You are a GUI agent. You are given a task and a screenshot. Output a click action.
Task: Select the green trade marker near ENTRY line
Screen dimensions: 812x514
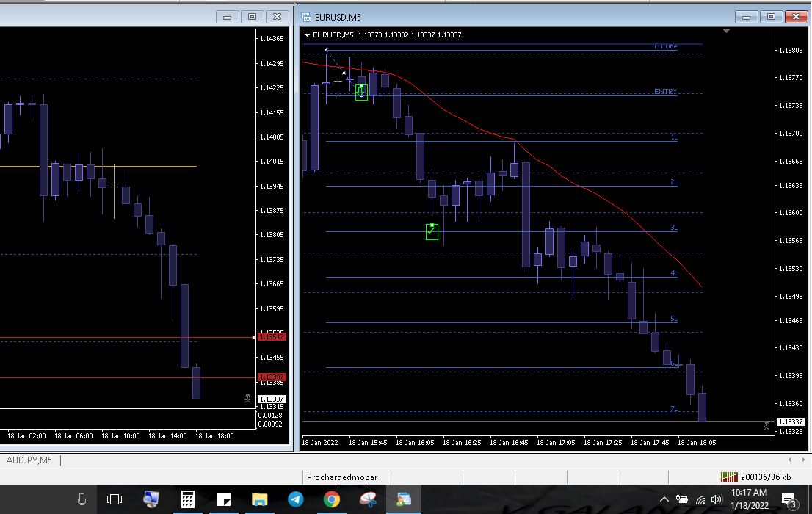click(x=361, y=93)
